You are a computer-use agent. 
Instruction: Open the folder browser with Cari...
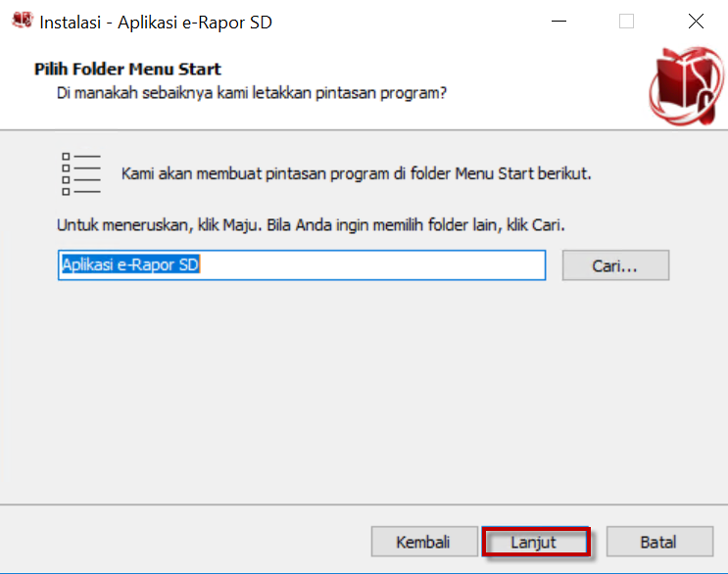click(614, 265)
